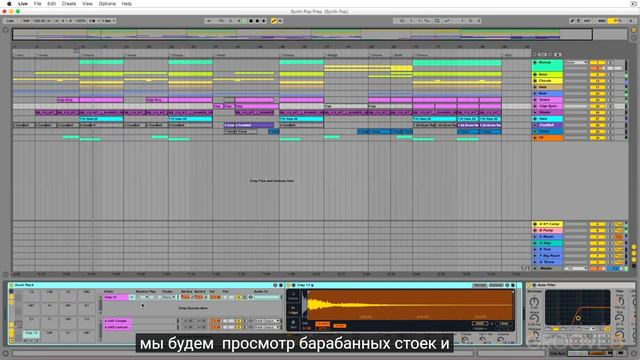The width and height of the screenshot is (640, 360).
Task: Switch Simpler to the Controls tab
Action: point(496,285)
